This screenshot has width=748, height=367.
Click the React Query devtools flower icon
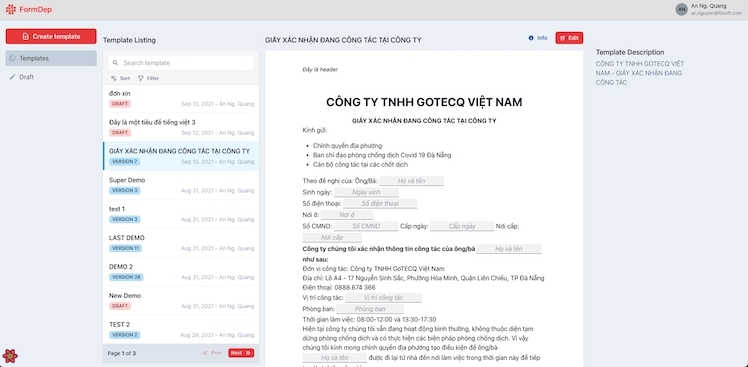pyautogui.click(x=10, y=356)
